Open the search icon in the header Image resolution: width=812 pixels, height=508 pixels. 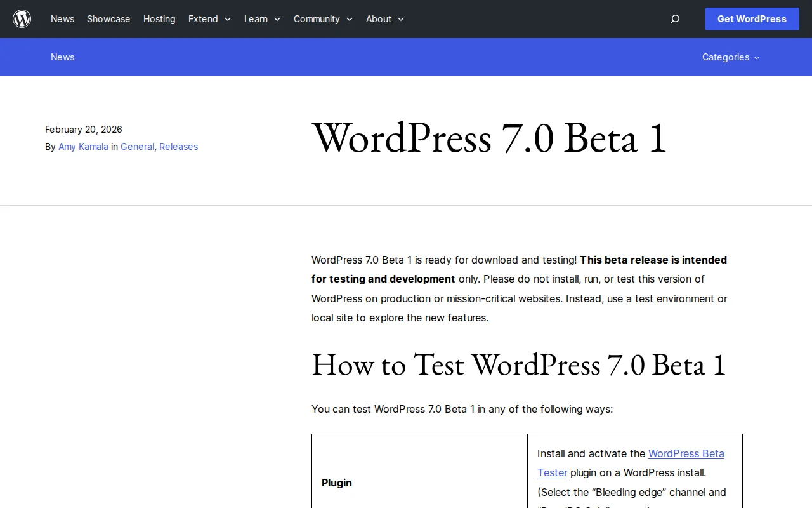click(x=675, y=19)
